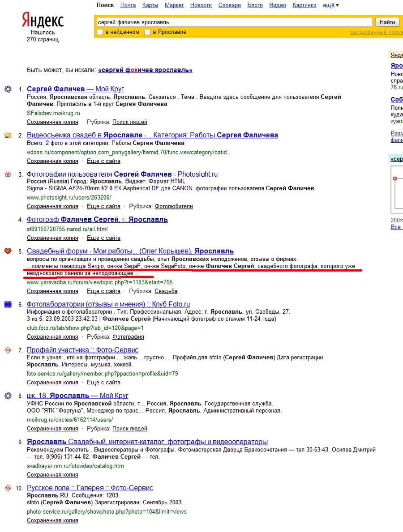Select the Поиск tab

coord(105,5)
